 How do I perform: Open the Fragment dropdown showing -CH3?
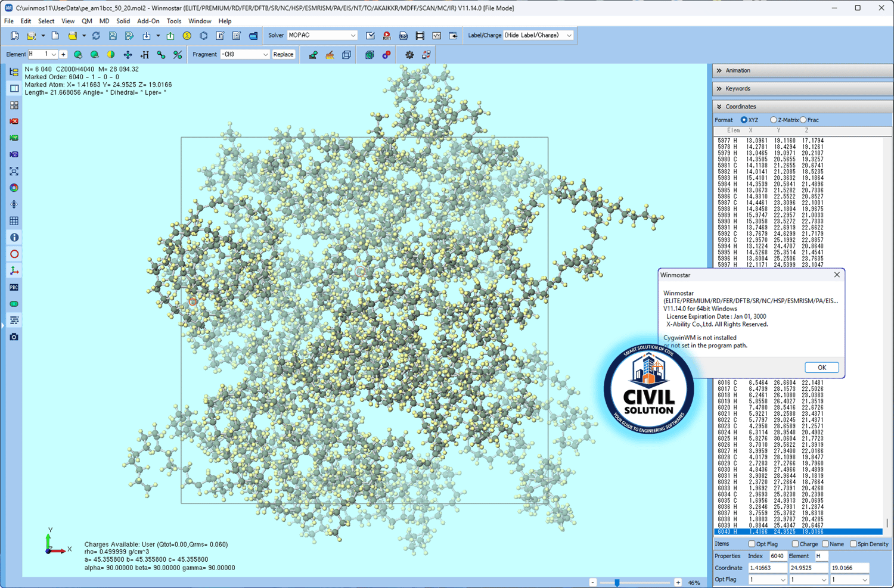click(244, 55)
